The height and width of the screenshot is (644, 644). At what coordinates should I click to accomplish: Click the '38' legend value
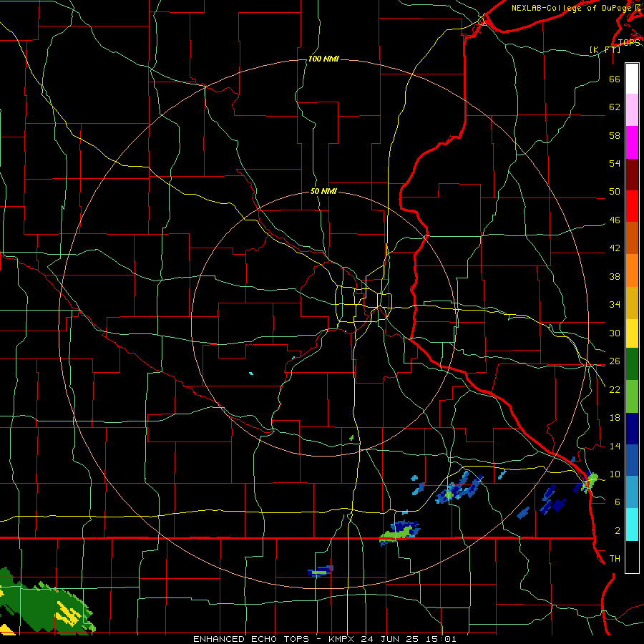click(x=615, y=276)
